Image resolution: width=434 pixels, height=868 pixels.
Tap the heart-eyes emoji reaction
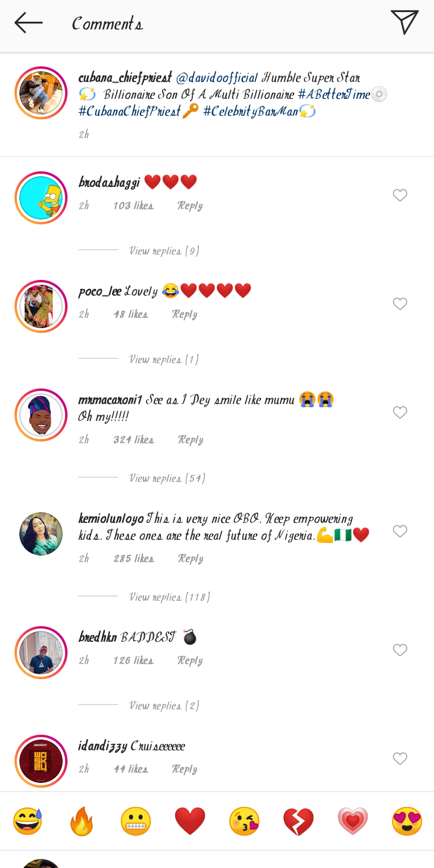pos(407,821)
